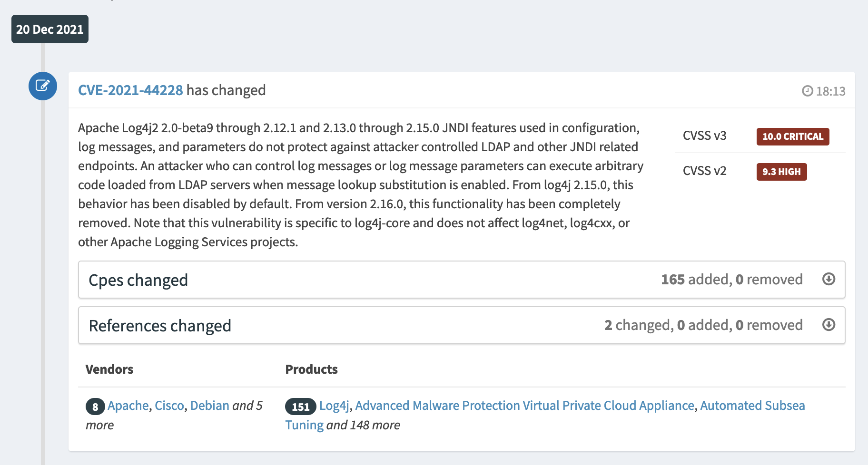Click the 165 added, 0 removed summary
Image resolution: width=868 pixels, height=465 pixels.
pos(731,279)
